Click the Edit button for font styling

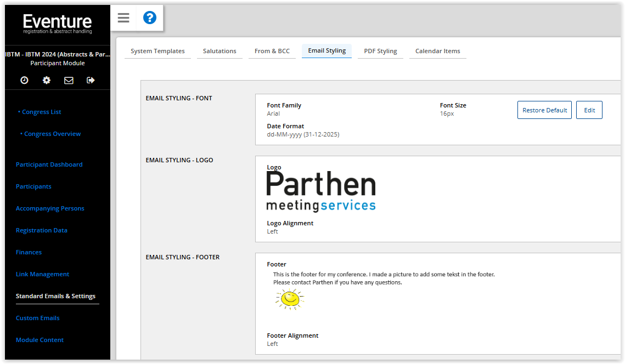589,110
